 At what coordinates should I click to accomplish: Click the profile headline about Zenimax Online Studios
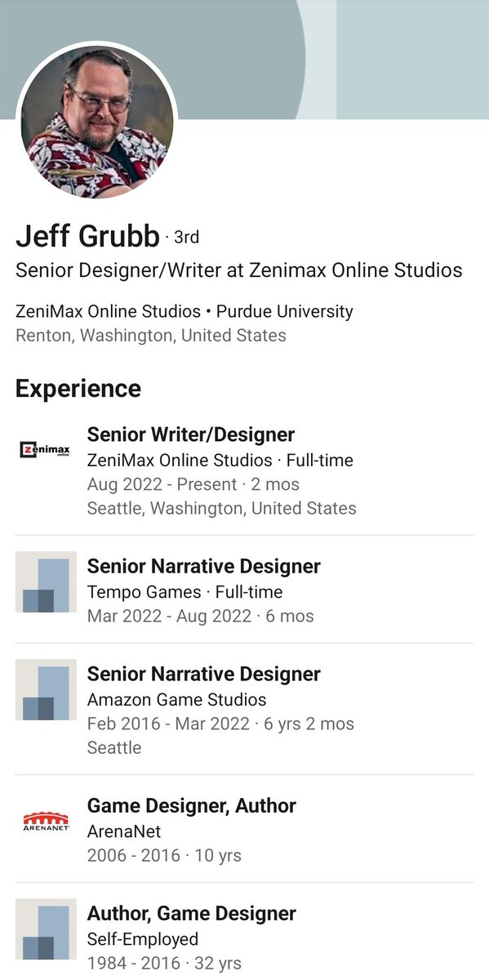click(239, 270)
